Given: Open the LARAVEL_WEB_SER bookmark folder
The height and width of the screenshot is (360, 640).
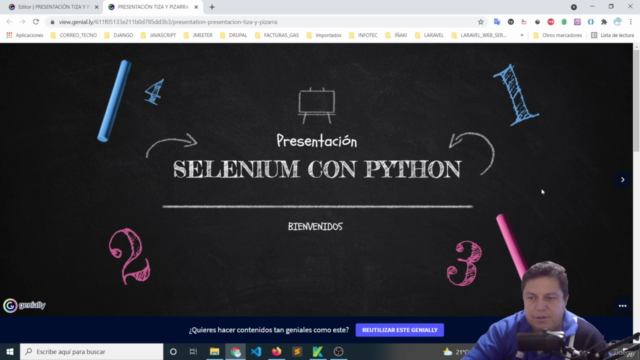Looking at the screenshot, I should (x=479, y=35).
